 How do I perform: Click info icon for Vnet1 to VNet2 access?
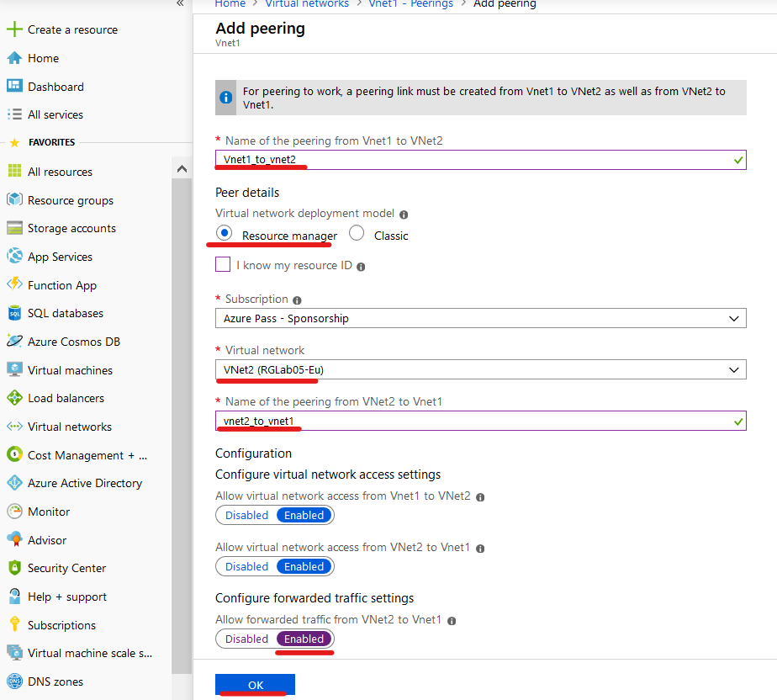click(480, 497)
